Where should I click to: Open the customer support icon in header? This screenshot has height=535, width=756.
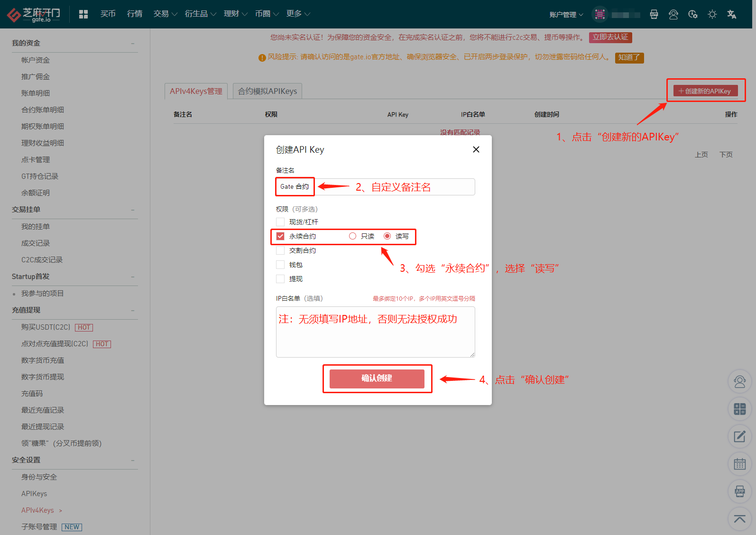coord(673,14)
